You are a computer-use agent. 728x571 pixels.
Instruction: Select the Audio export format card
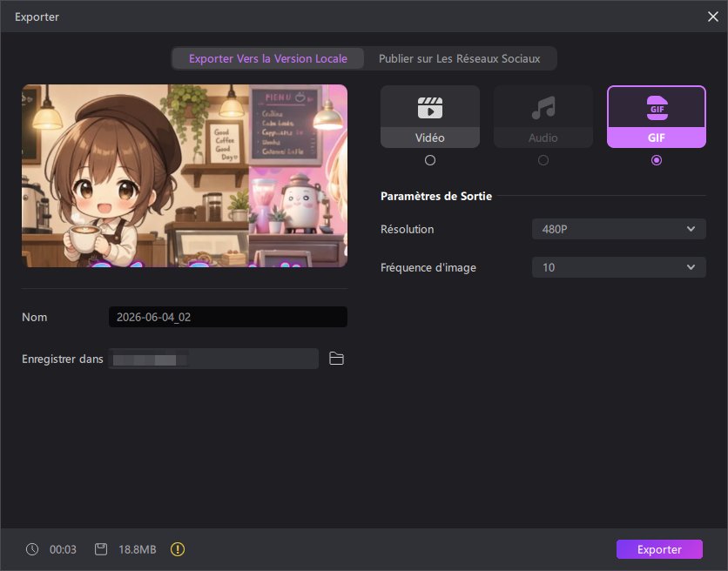pyautogui.click(x=543, y=117)
